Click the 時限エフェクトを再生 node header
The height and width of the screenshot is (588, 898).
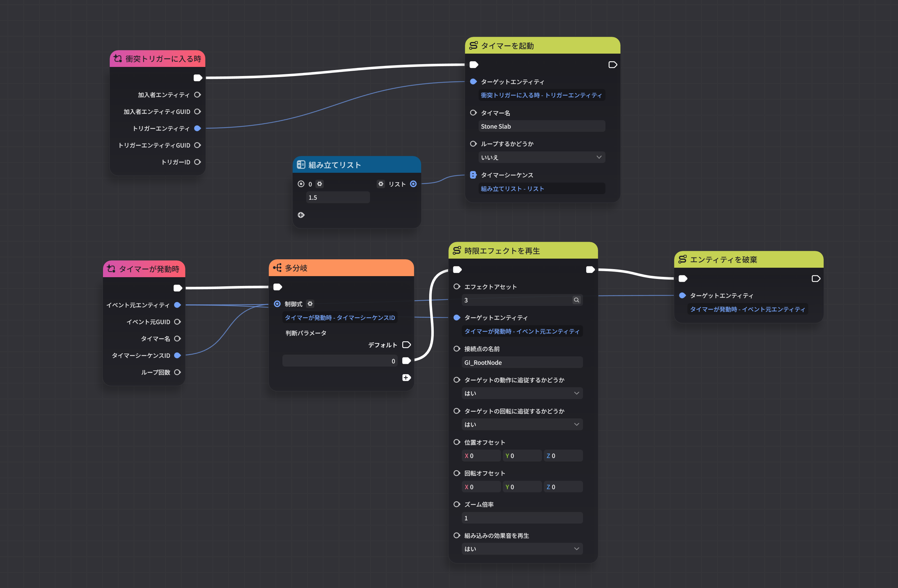502,251
